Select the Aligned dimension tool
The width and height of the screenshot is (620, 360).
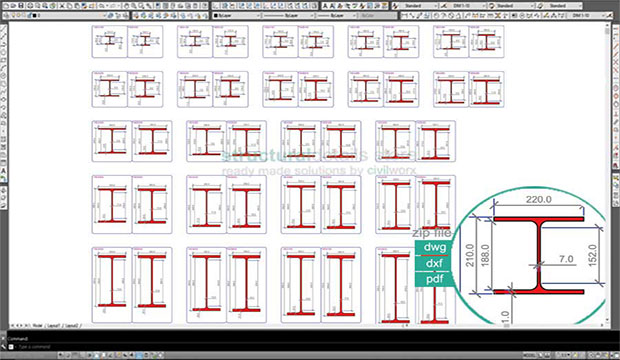[411, 15]
